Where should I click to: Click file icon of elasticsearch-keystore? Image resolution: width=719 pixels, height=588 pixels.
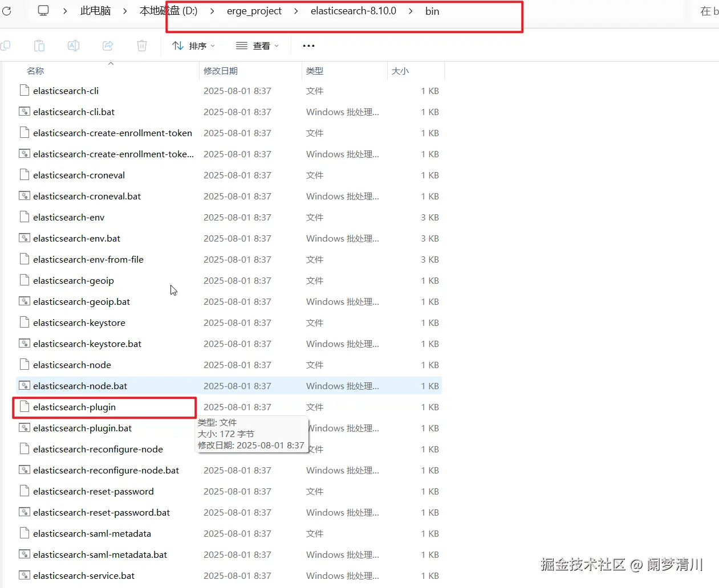pyautogui.click(x=24, y=322)
